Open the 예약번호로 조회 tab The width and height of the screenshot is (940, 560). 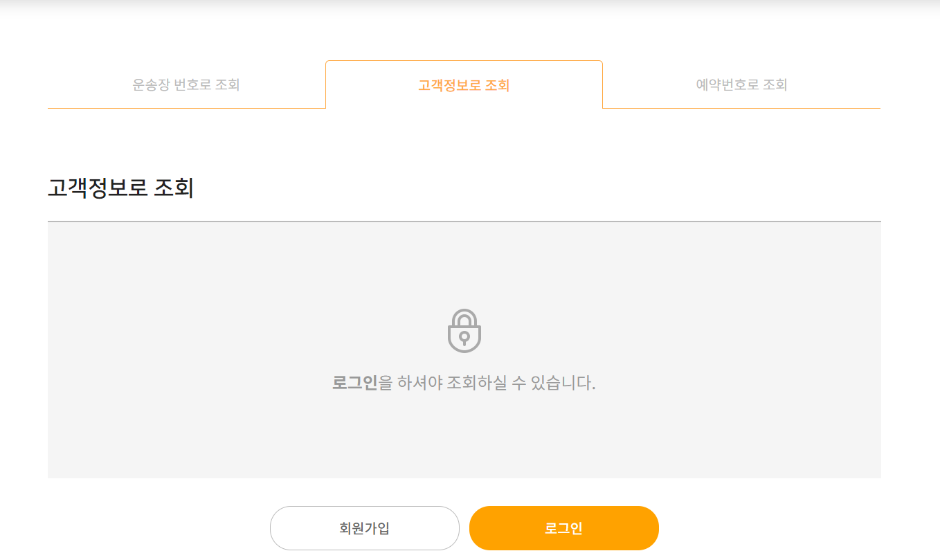point(741,84)
